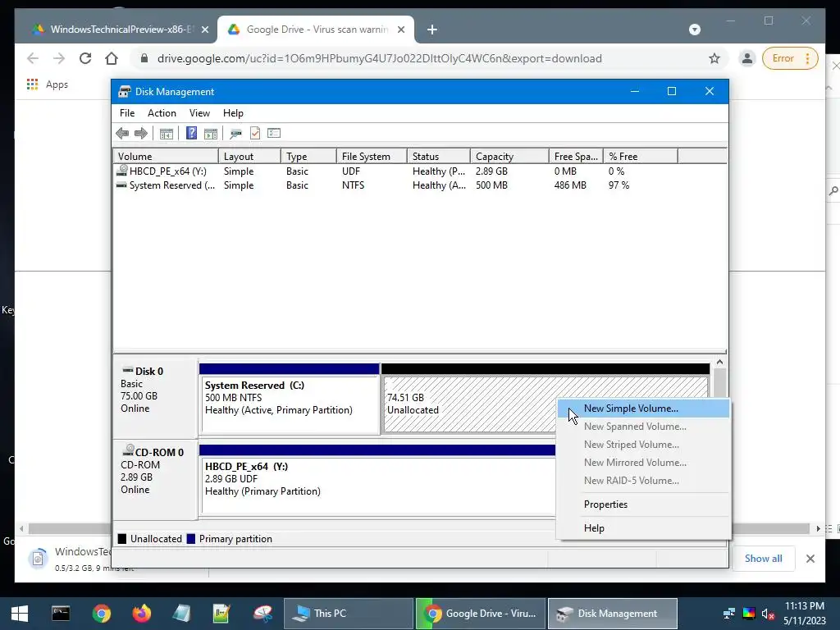Screen dimensions: 840x630
Task: Click the muted volume tray icon
Action: click(768, 614)
